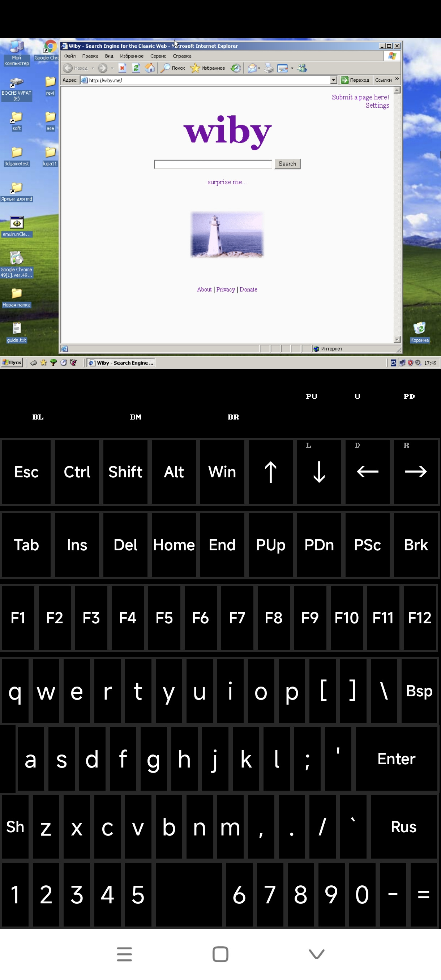Open the History (journal) toolbar icon
The image size is (441, 980).
236,68
